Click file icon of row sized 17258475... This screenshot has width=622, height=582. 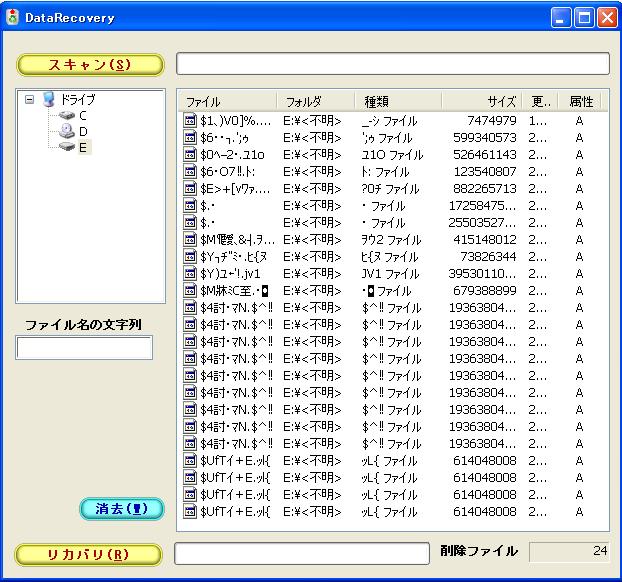[190, 206]
